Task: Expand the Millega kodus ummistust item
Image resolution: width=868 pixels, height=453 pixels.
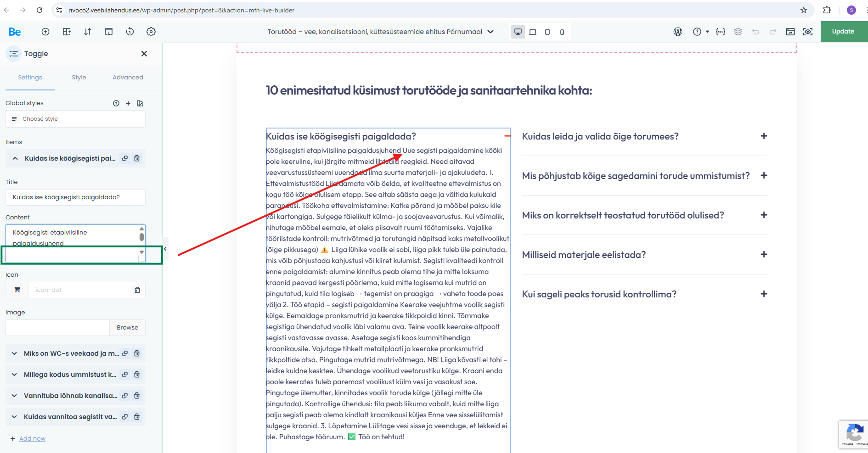Action: pyautogui.click(x=14, y=375)
